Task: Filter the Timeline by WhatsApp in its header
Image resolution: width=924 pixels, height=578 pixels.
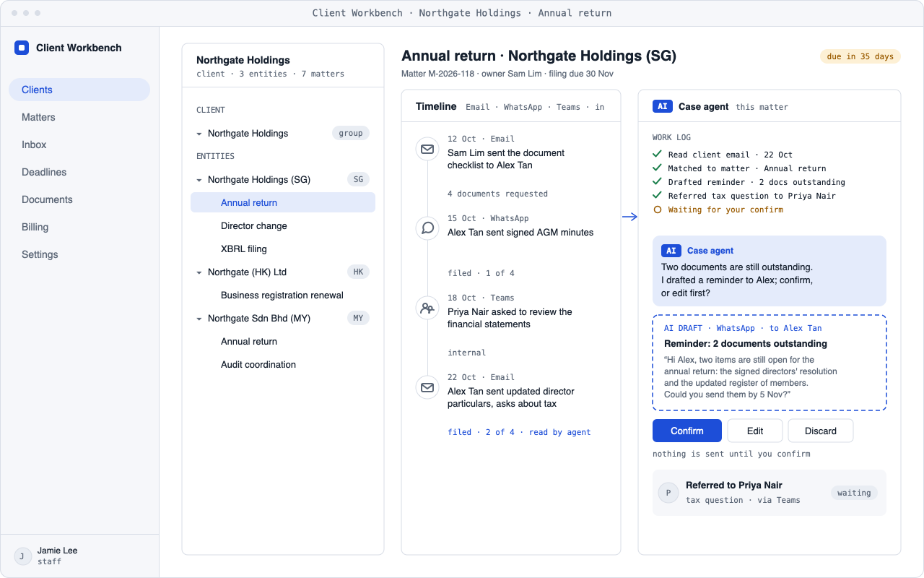Action: coord(523,107)
